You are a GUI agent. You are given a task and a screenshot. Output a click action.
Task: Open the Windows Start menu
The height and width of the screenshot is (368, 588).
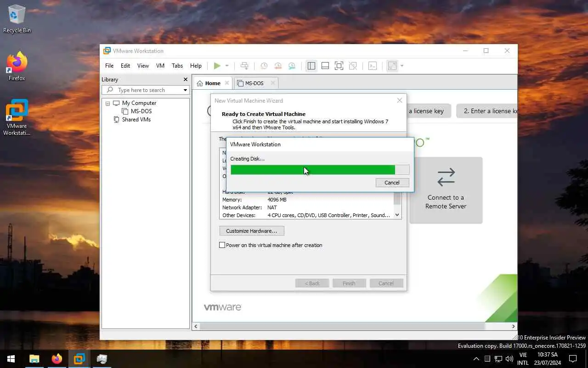click(11, 359)
